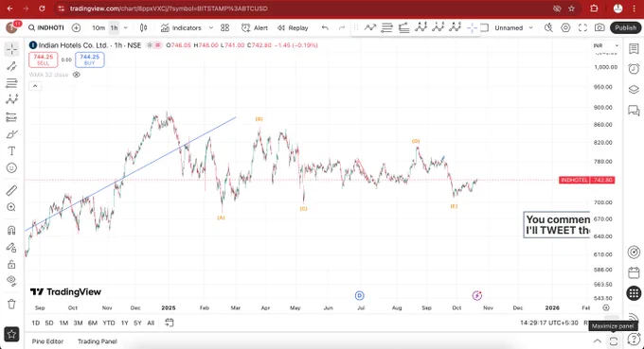Image resolution: width=644 pixels, height=349 pixels.
Task: Click the symbol search INDHOTI field
Action: 46,27
